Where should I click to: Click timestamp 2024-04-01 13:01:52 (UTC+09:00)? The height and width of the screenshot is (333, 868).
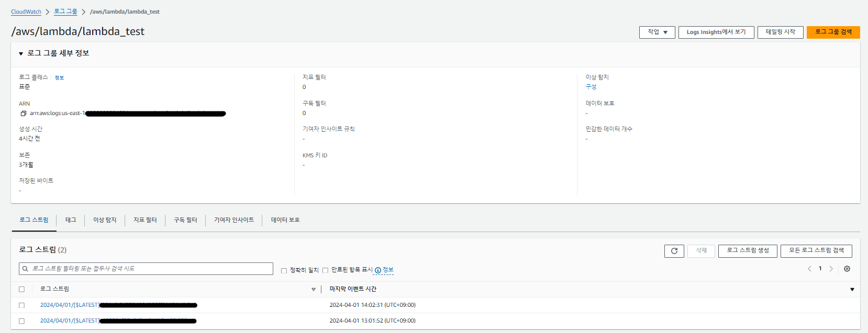(x=372, y=321)
